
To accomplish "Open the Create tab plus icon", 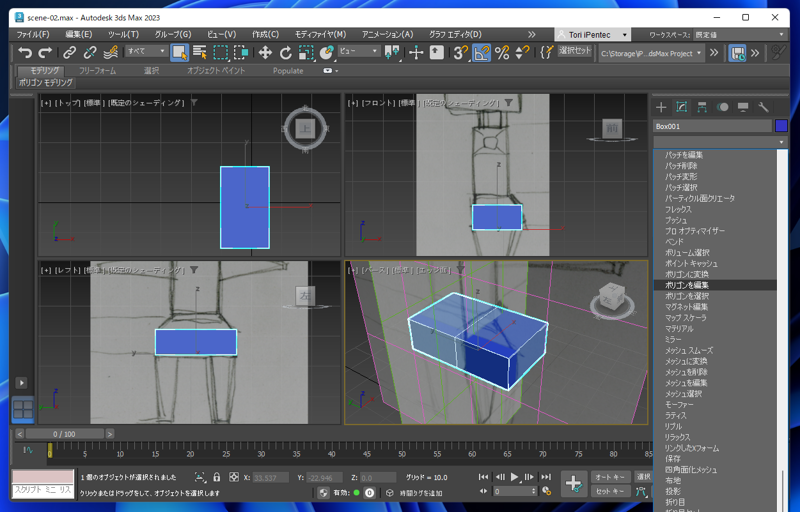I will [x=661, y=107].
